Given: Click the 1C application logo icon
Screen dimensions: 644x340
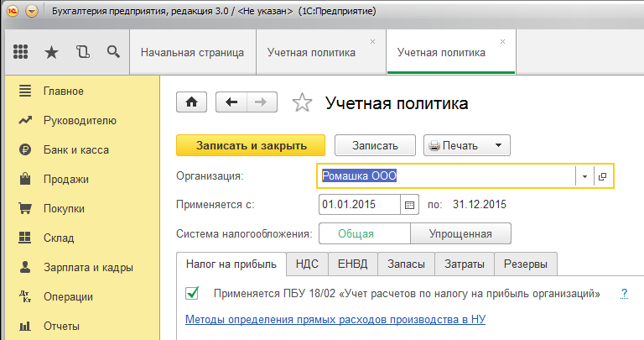Looking at the screenshot, I should click(13, 11).
